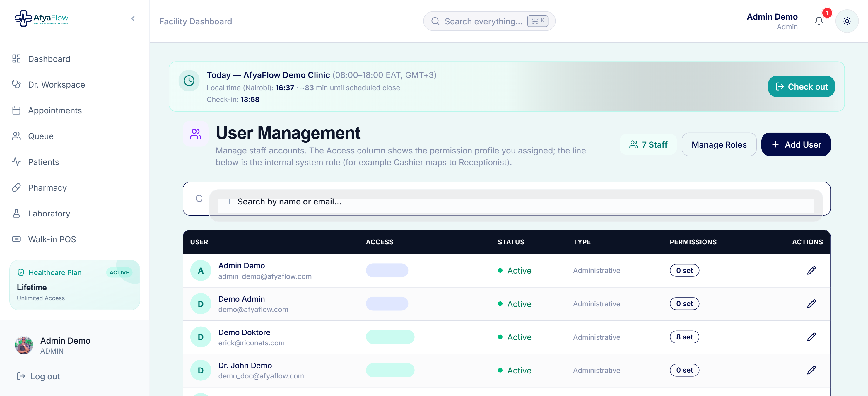The height and width of the screenshot is (396, 868).
Task: Click the cash icon next to Walk-in POS
Action: pyautogui.click(x=16, y=239)
